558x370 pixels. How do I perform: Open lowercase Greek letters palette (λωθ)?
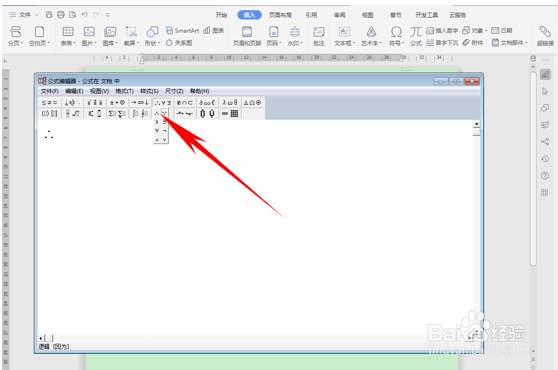[x=230, y=102]
